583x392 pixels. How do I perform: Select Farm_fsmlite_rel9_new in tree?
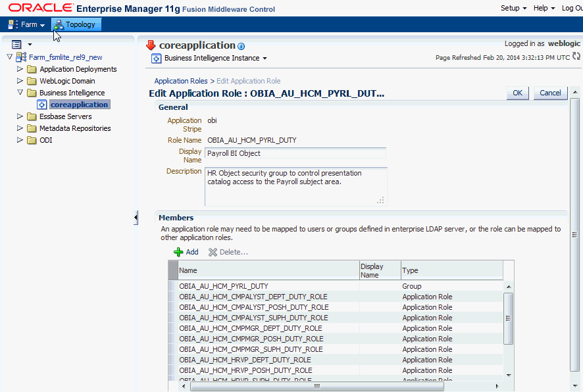[66, 57]
